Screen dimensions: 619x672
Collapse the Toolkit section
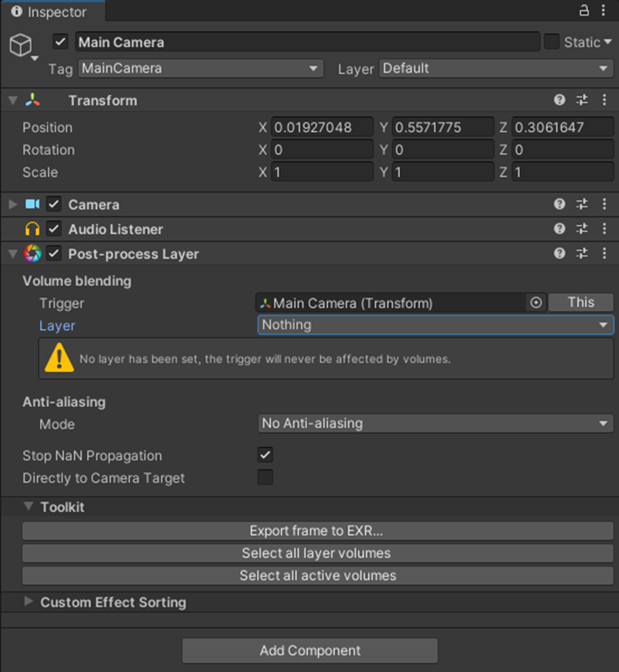(29, 506)
